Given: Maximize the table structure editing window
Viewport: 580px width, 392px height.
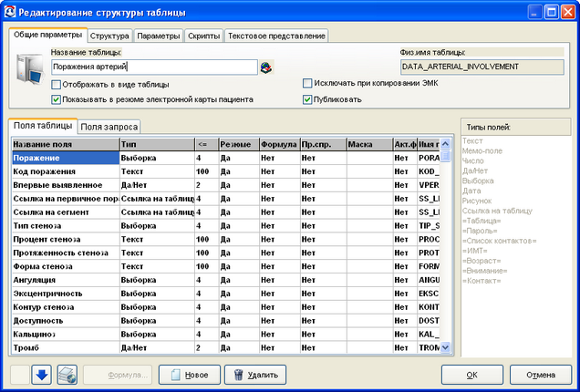Looking at the screenshot, I should point(552,13).
